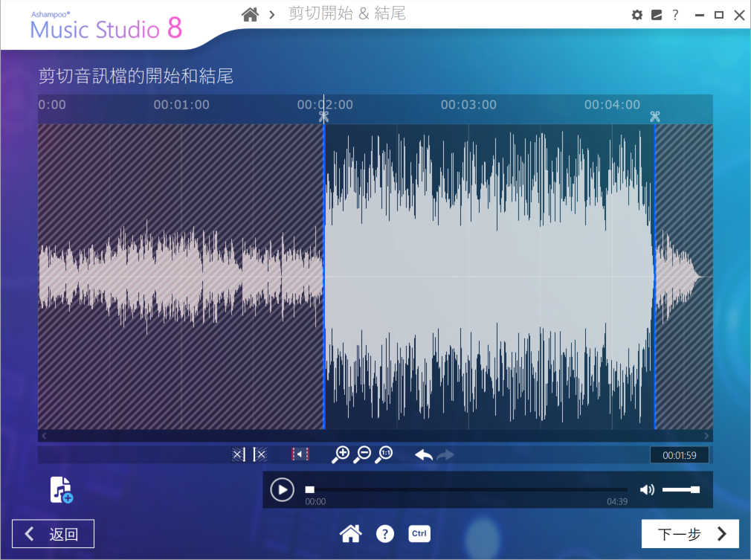Minimize the Music Studio window
The height and width of the screenshot is (560, 751).
click(x=699, y=16)
